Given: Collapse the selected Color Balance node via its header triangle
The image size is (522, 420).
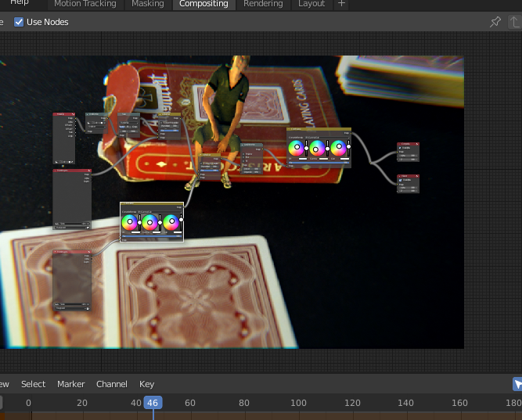Looking at the screenshot, I should point(123,203).
